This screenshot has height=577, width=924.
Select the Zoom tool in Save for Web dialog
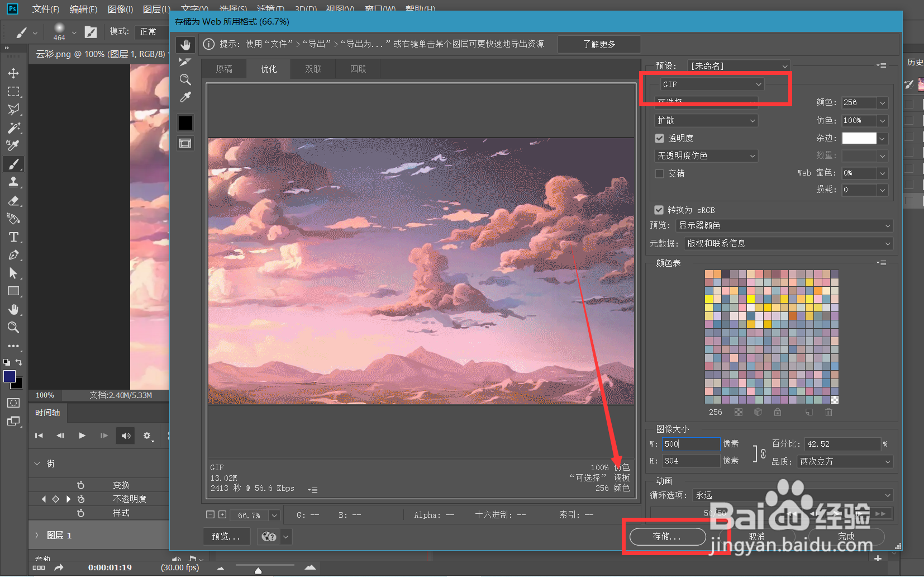(x=185, y=79)
